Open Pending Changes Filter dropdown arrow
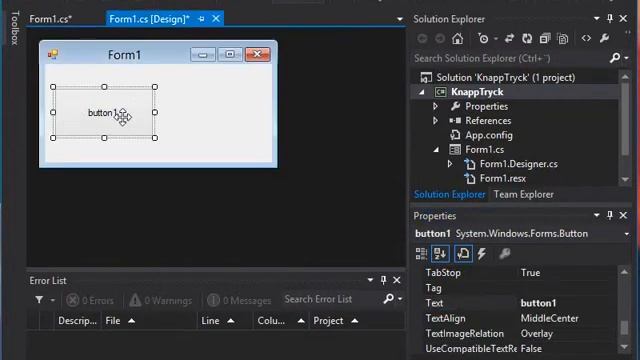This screenshot has width=640, height=360. [x=496, y=39]
